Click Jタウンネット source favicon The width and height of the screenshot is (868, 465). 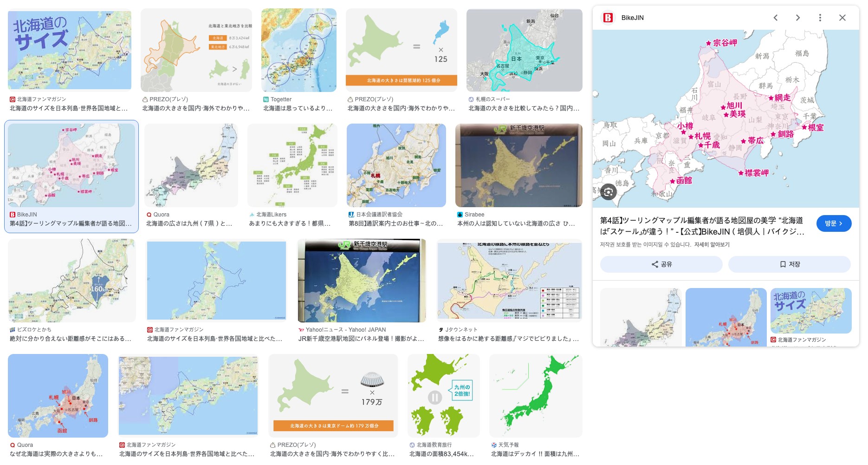[x=441, y=330]
